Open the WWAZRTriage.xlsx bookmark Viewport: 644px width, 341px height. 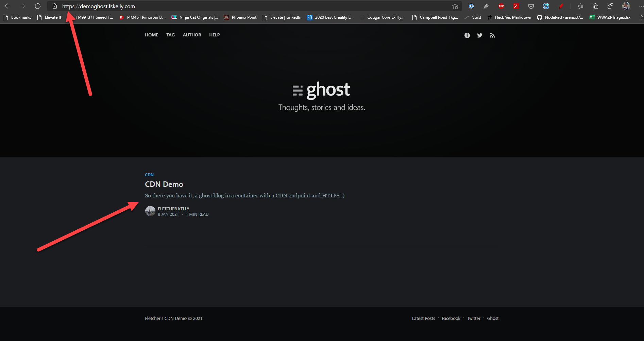click(x=610, y=17)
